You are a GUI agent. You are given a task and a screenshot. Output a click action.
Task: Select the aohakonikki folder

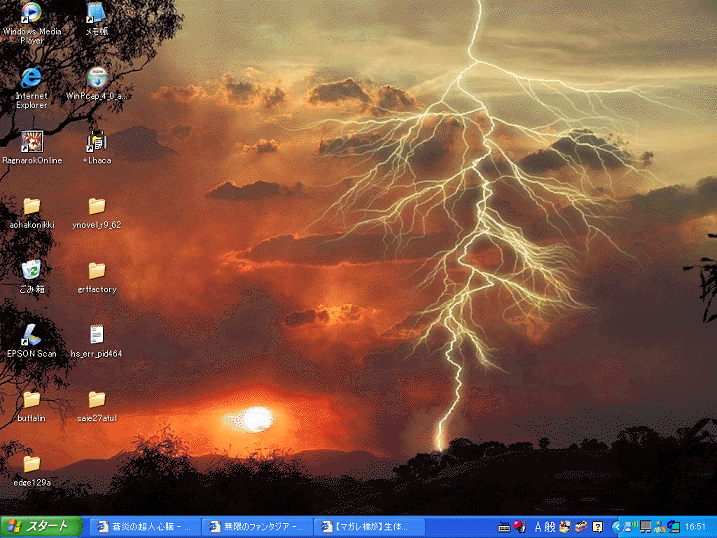(32, 213)
